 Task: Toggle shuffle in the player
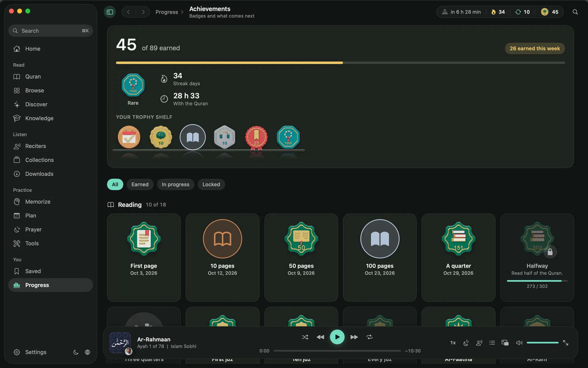305,337
